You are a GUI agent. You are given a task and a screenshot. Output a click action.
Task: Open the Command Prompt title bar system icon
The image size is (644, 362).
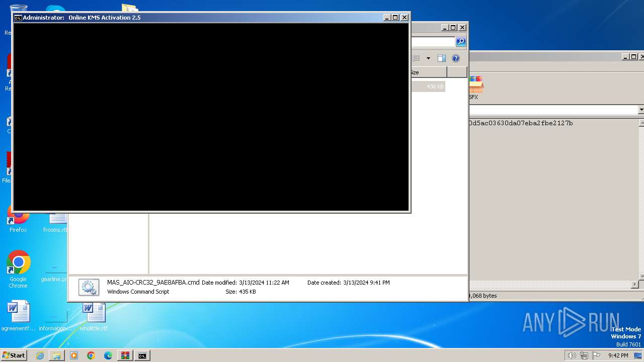point(18,18)
